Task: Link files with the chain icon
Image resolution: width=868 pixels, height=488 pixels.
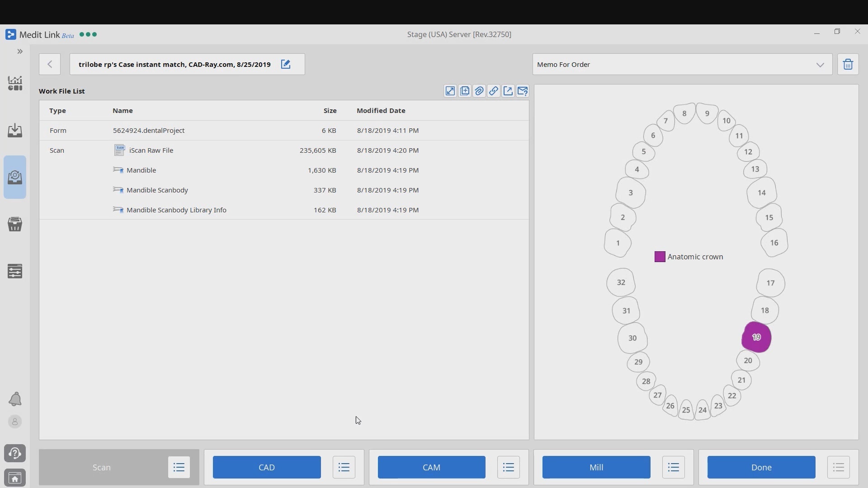Action: pyautogui.click(x=493, y=91)
